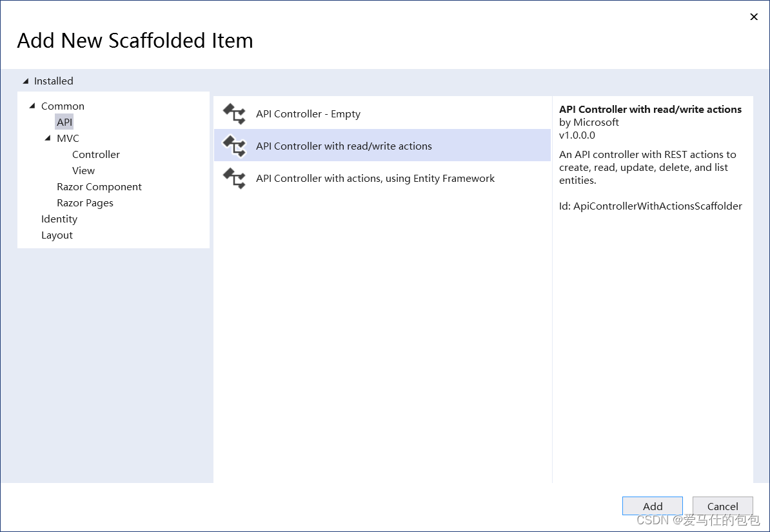Select API Controller with read/write actions template
770x532 pixels.
click(x=344, y=145)
